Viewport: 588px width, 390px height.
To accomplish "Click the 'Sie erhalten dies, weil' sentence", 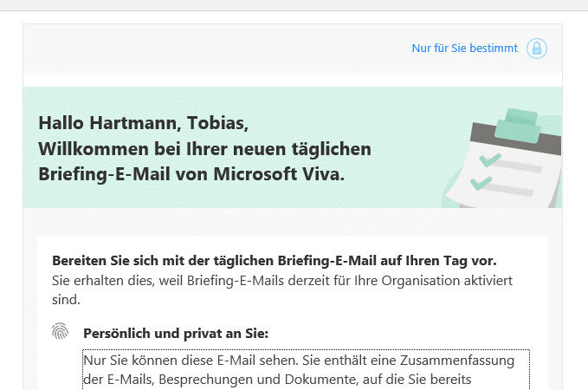I will tap(121, 281).
